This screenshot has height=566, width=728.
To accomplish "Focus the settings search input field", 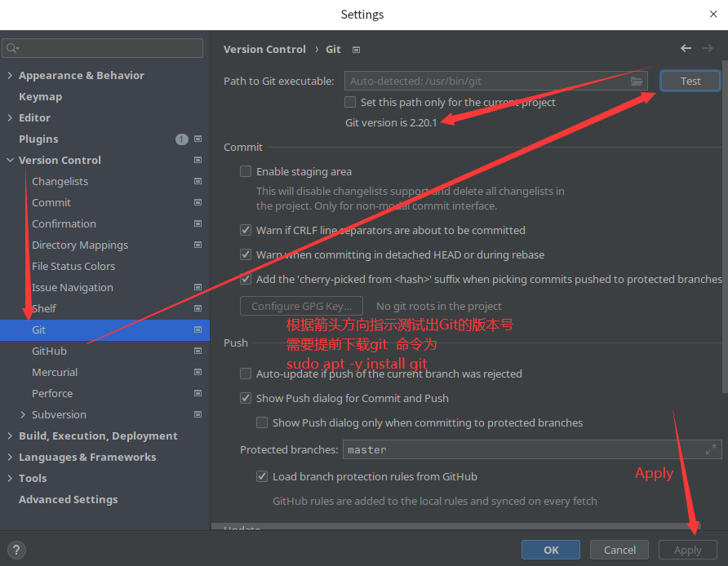I will tap(103, 48).
